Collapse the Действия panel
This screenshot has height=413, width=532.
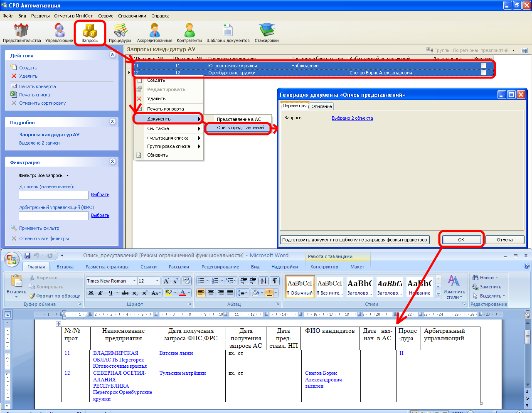tap(112, 55)
